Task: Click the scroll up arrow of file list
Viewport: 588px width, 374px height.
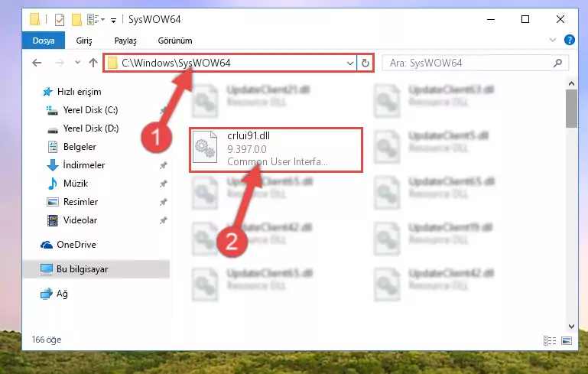Action: coord(571,83)
